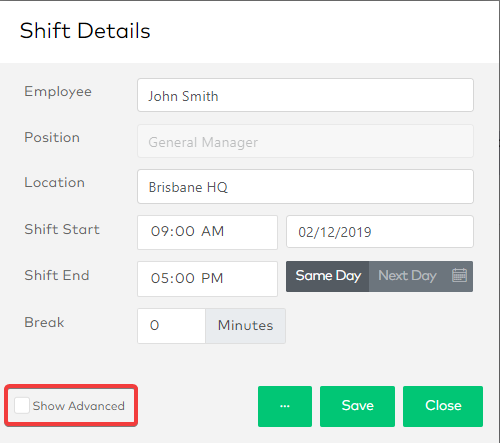Click the Shift End field label
Screen dimensions: 500x443
57,275
